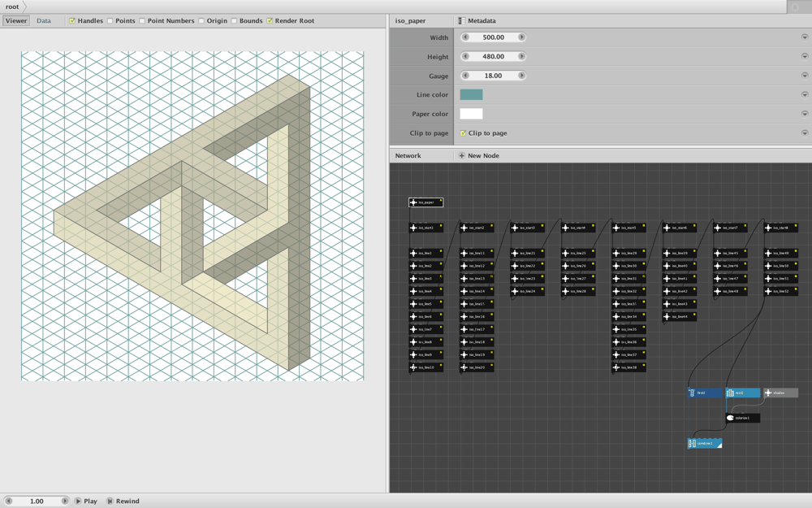Select the iso_line20 node

click(x=477, y=367)
